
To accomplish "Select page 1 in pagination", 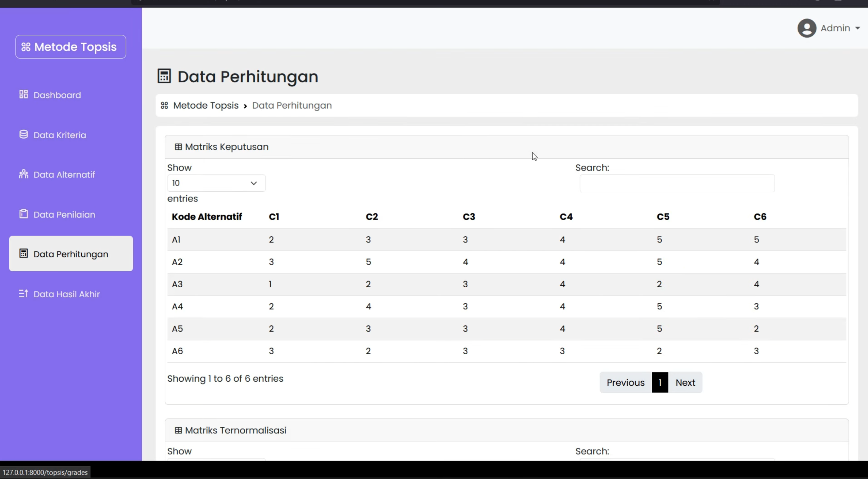I will coord(660,383).
